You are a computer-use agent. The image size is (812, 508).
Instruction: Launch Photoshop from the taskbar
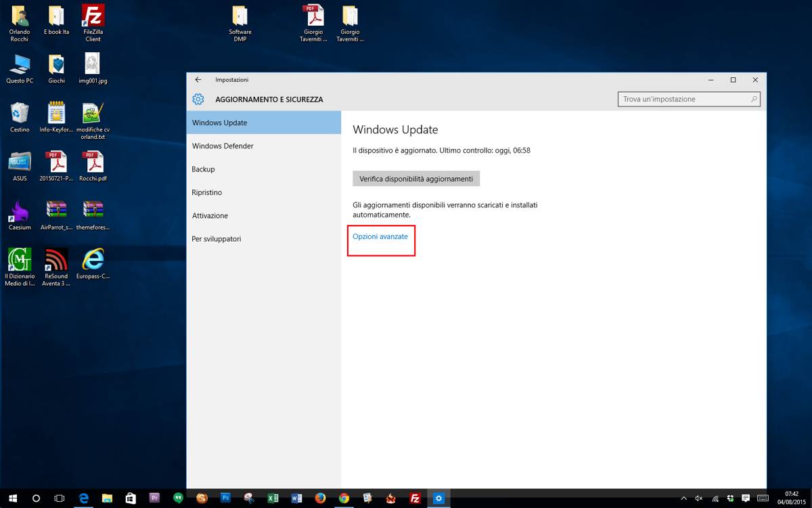[225, 499]
